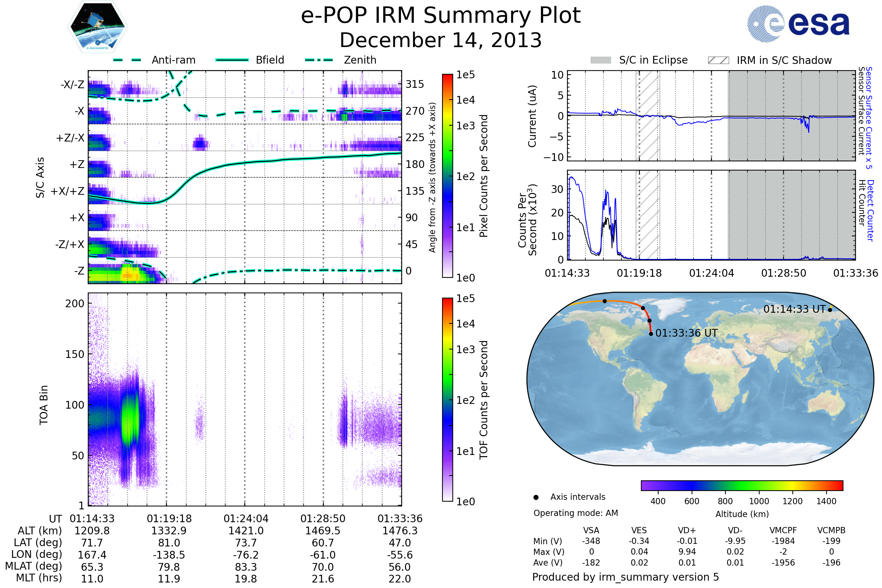Click the VMCPF column header
Screen dimensions: 882x588
[x=783, y=530]
